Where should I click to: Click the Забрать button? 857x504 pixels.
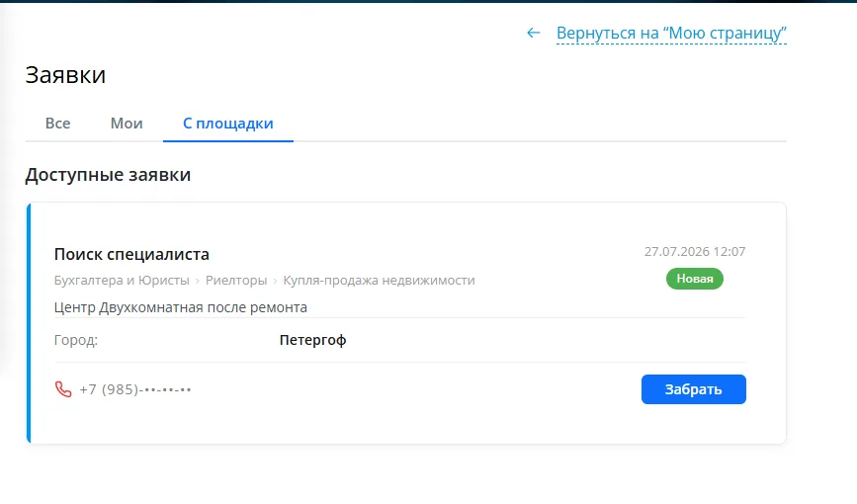point(694,389)
